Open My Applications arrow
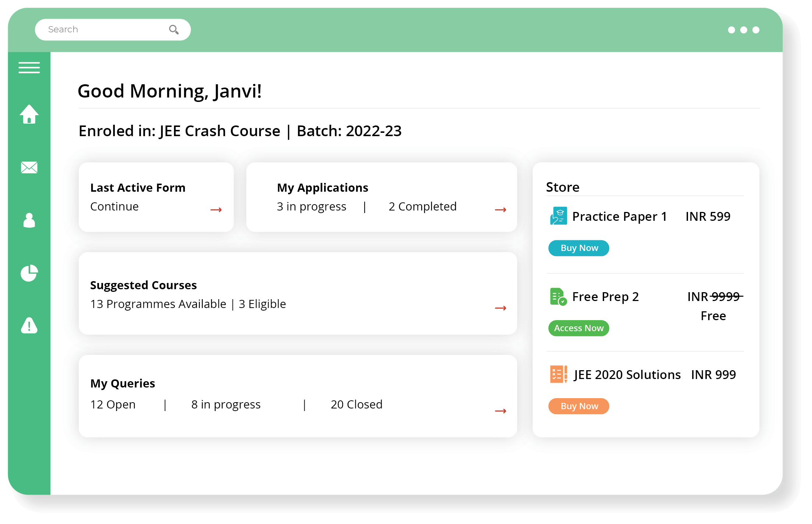 click(500, 210)
